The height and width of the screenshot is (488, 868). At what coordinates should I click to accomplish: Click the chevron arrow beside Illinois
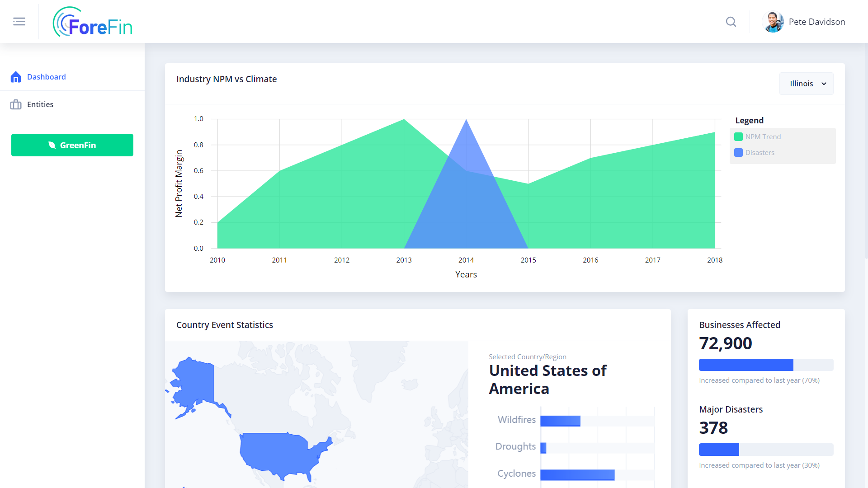pyautogui.click(x=824, y=84)
